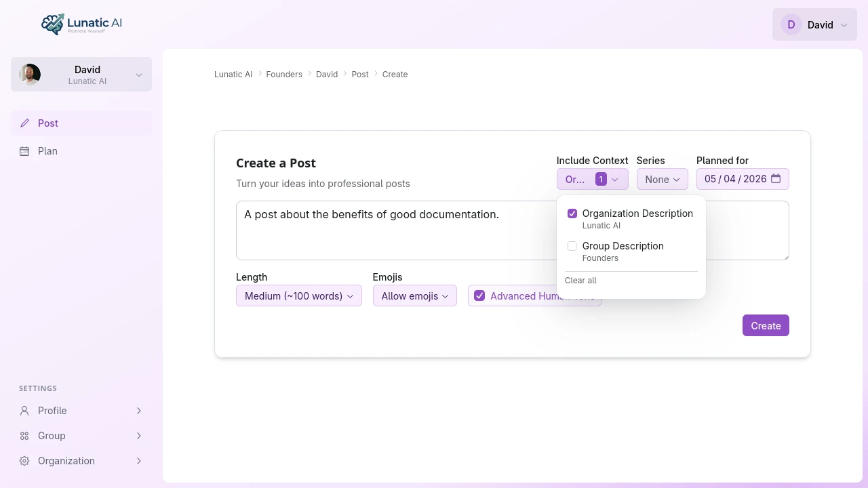Click the Organization gear icon

click(x=24, y=461)
